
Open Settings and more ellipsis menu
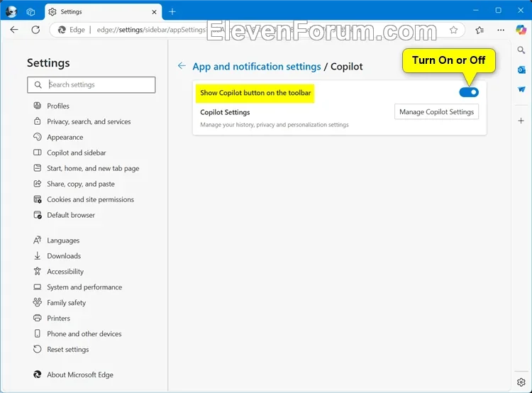(x=501, y=30)
